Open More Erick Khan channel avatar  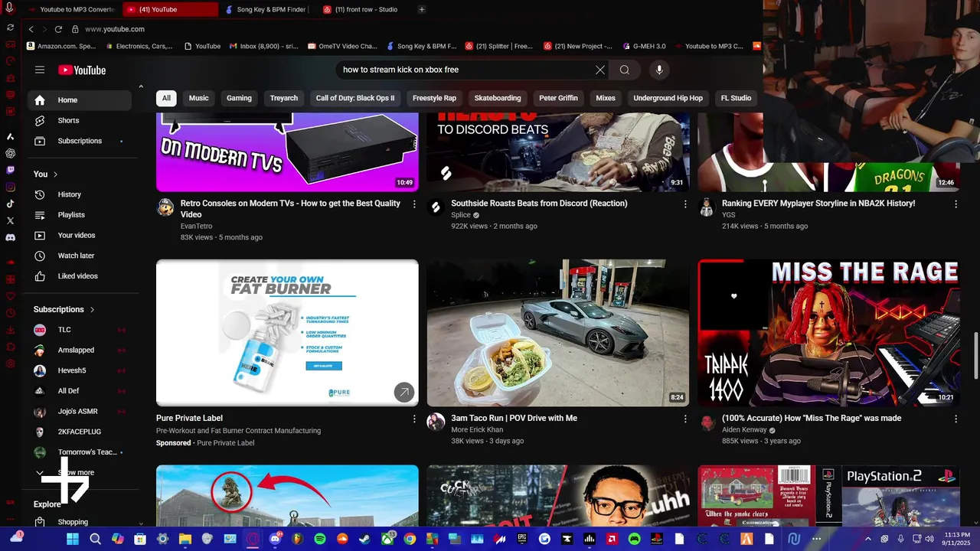(436, 422)
